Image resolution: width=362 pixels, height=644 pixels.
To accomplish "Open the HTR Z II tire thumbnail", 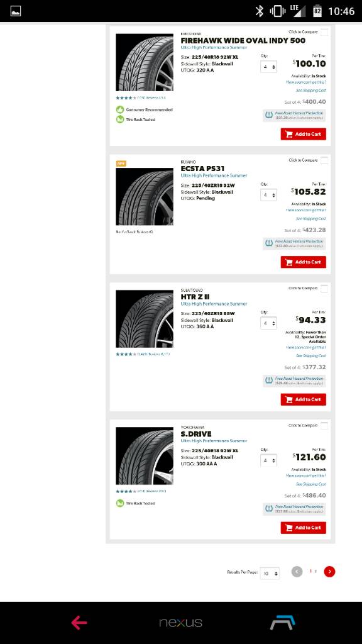I will [145, 319].
